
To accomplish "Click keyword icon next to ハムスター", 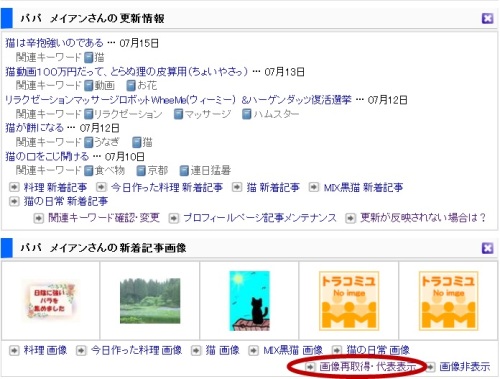I will (246, 114).
